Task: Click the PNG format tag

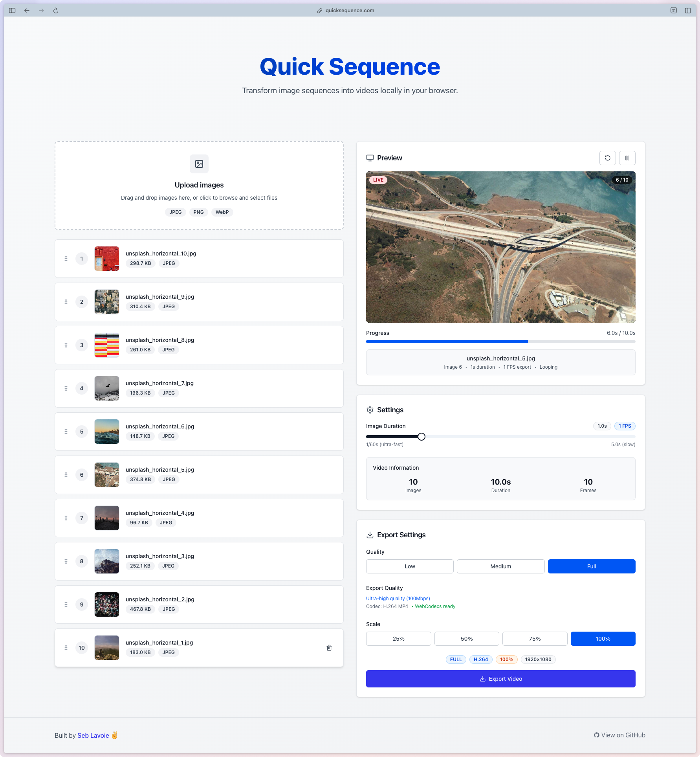Action: point(198,212)
